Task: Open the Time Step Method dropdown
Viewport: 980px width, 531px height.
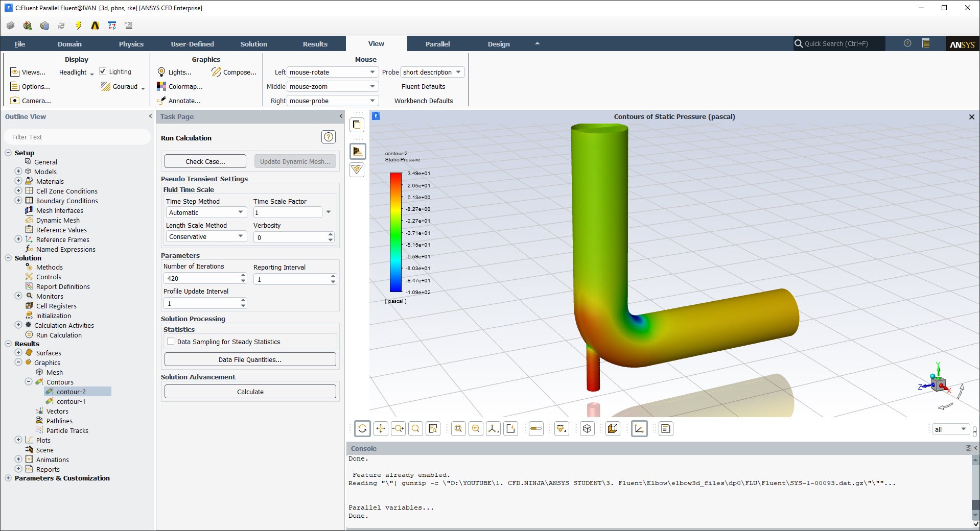Action: click(206, 212)
